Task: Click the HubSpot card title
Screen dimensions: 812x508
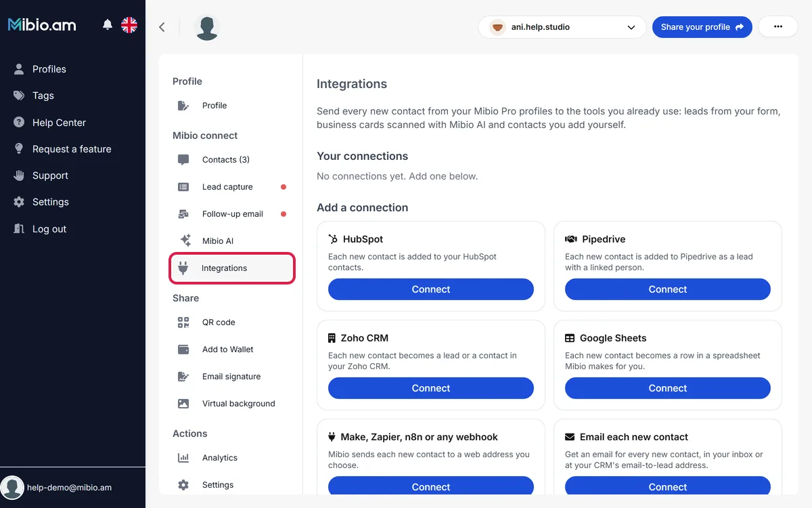Action: point(363,239)
